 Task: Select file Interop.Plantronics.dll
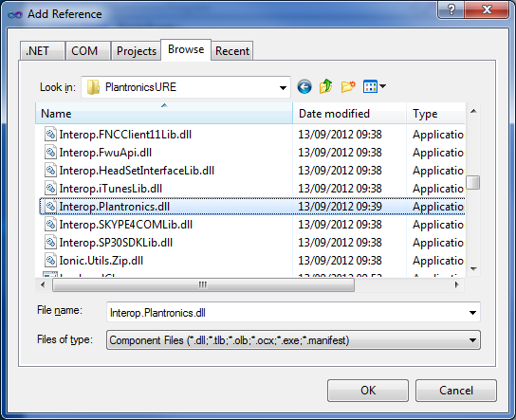(x=114, y=207)
